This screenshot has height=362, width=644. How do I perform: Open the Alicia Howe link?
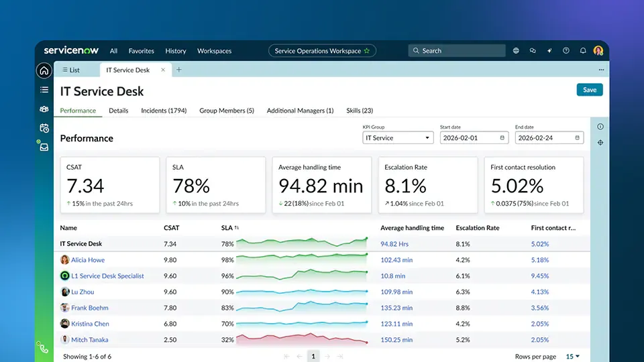pyautogui.click(x=88, y=260)
